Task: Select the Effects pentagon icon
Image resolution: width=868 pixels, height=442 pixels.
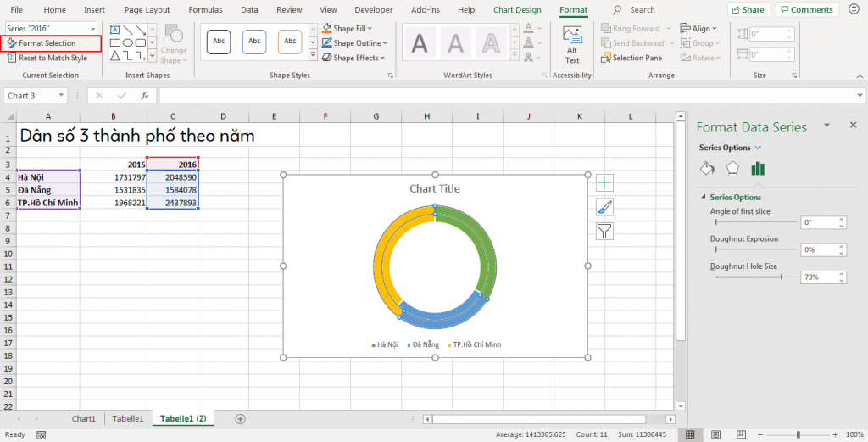Action: pos(732,168)
